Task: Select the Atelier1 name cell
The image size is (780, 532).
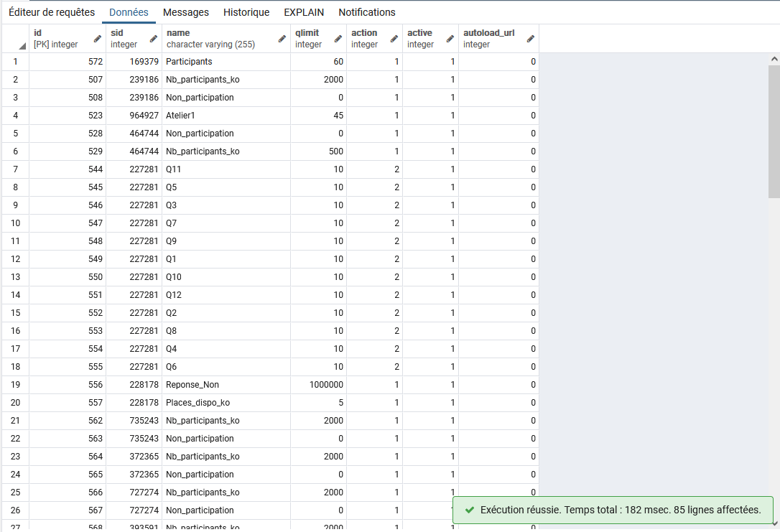Action: [x=226, y=116]
